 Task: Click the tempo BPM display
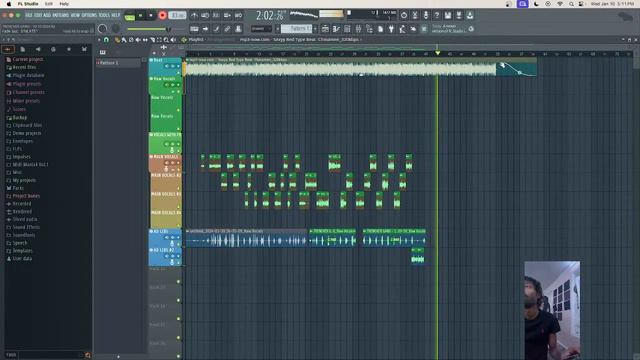(x=177, y=16)
